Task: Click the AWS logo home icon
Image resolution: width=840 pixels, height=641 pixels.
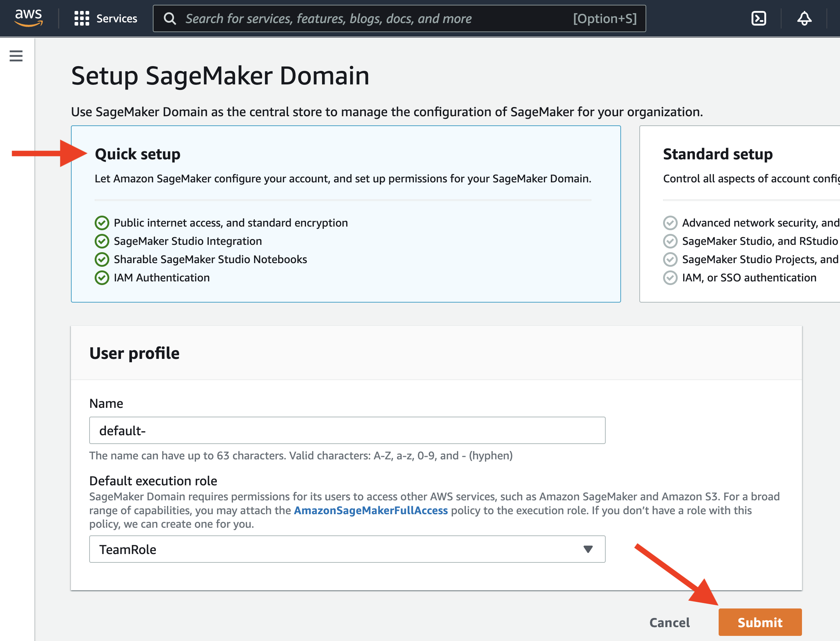Action: [x=29, y=18]
